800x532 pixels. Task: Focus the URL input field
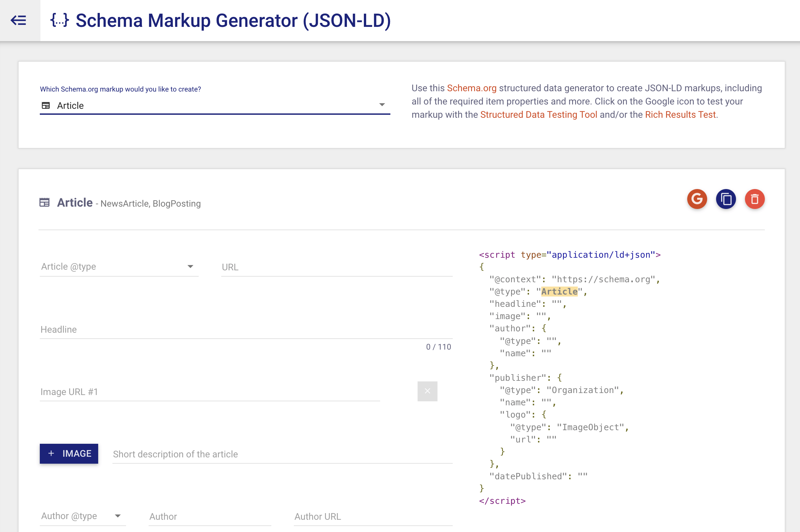(337, 267)
